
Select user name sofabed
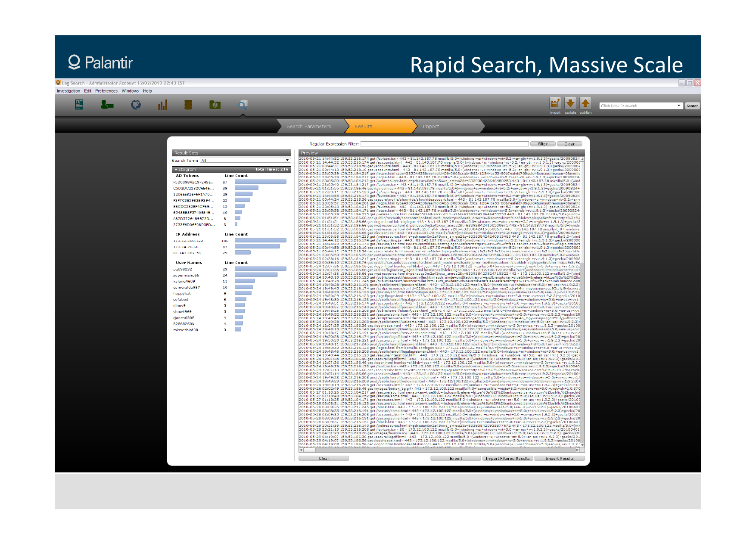coord(181,299)
